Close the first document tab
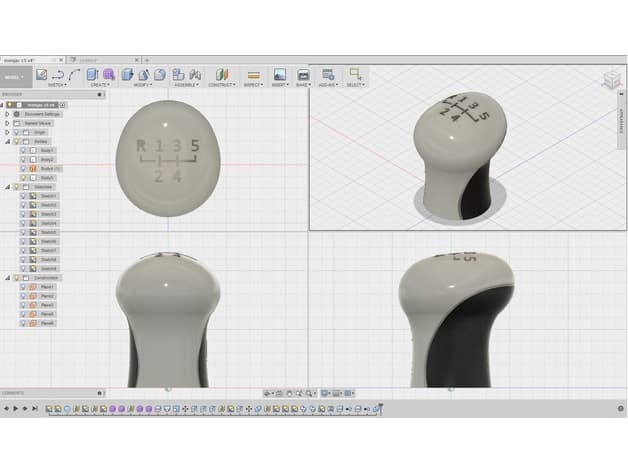Viewport: 628px width, 472px height. pos(61,60)
